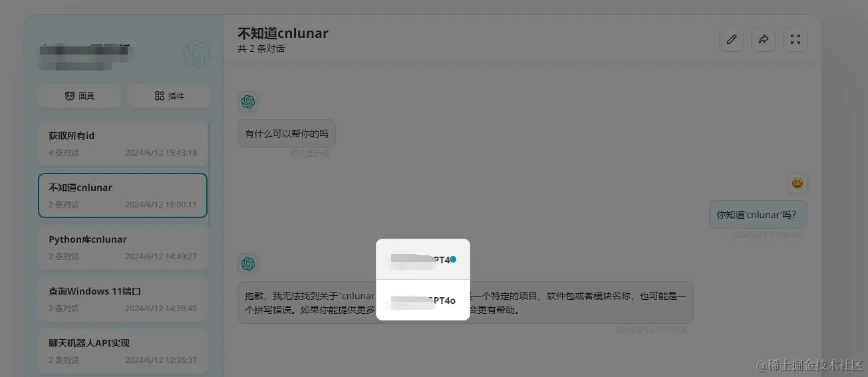Open the 查询Windows 11端口 conversation

click(122, 299)
